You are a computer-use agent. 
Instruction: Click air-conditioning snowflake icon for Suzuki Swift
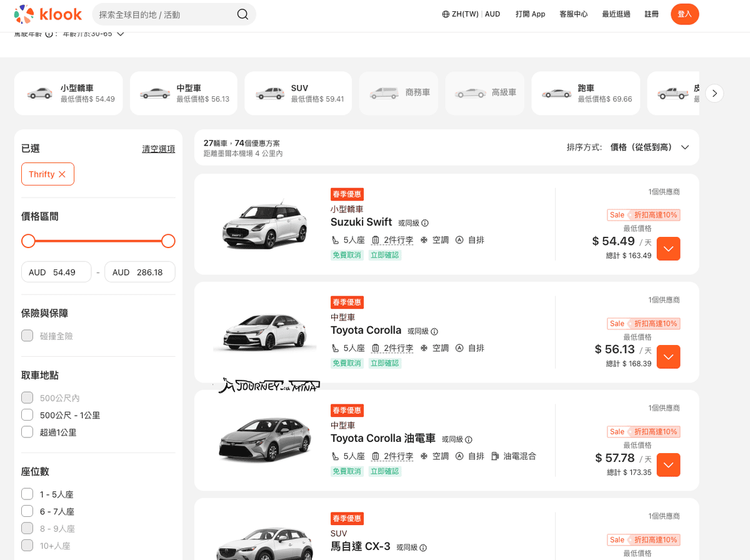click(x=424, y=240)
